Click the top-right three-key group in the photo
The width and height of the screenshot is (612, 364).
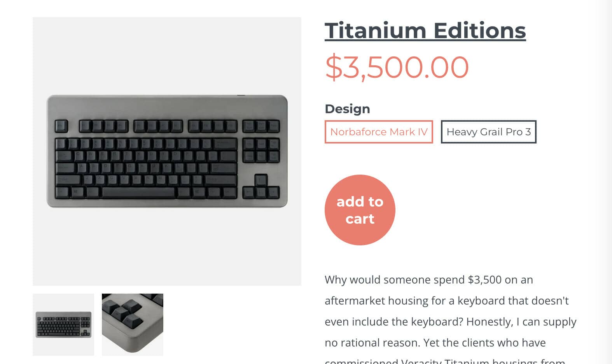261,126
